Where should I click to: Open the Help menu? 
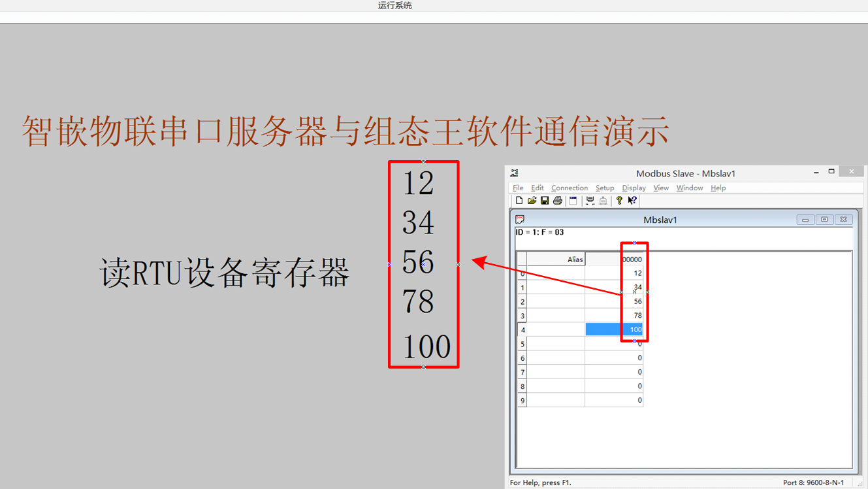[718, 188]
